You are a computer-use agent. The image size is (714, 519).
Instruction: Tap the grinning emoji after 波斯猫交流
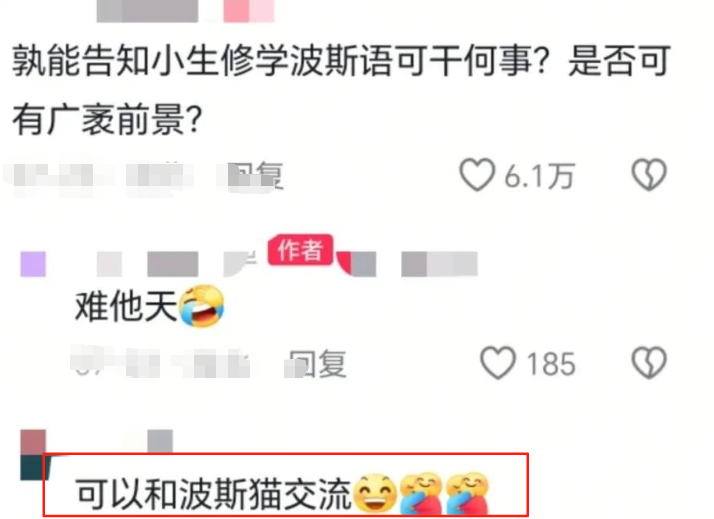tap(375, 495)
